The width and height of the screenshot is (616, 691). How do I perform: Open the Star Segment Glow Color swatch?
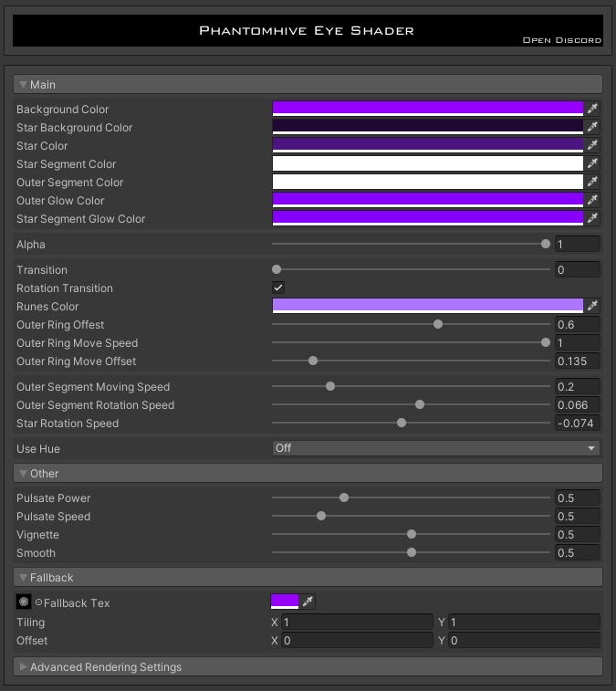coord(428,218)
